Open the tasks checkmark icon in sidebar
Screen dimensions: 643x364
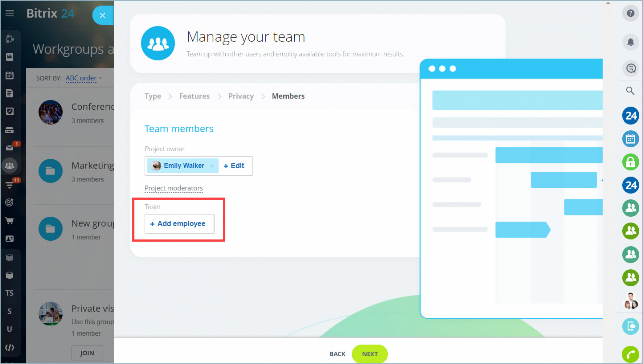pyautogui.click(x=9, y=111)
